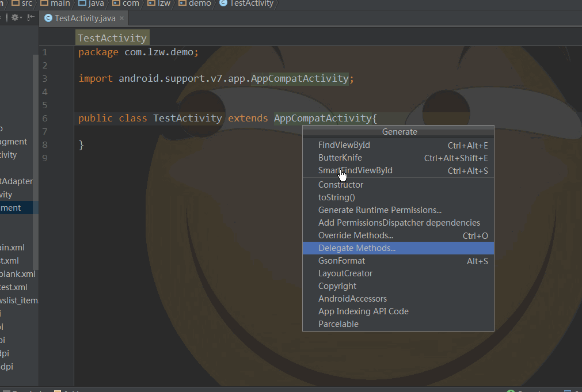Click 'extends' keyword in class declaration
582x392 pixels.
248,118
